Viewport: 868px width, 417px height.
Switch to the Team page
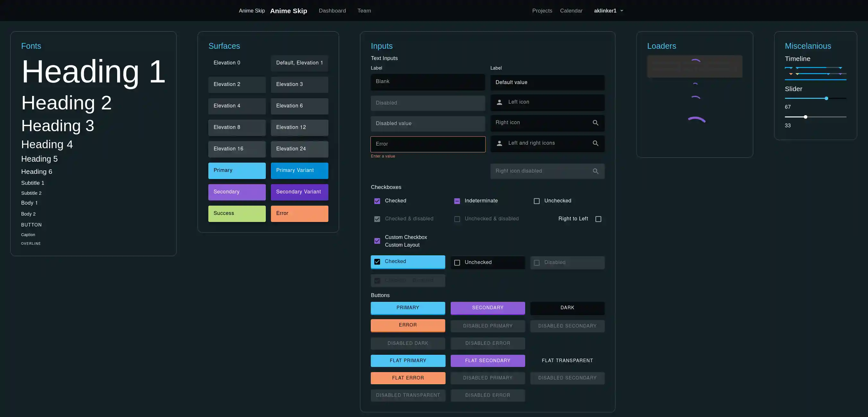(364, 11)
